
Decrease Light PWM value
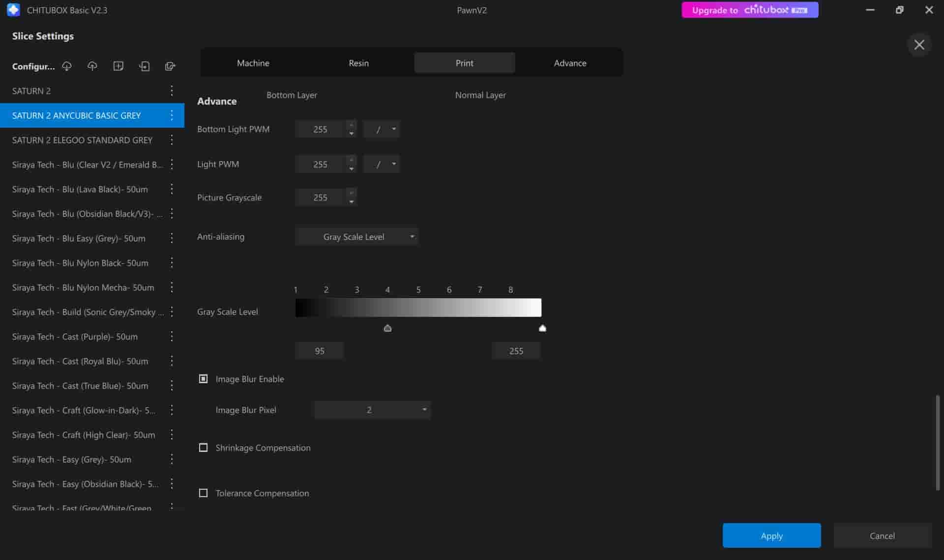(351, 168)
